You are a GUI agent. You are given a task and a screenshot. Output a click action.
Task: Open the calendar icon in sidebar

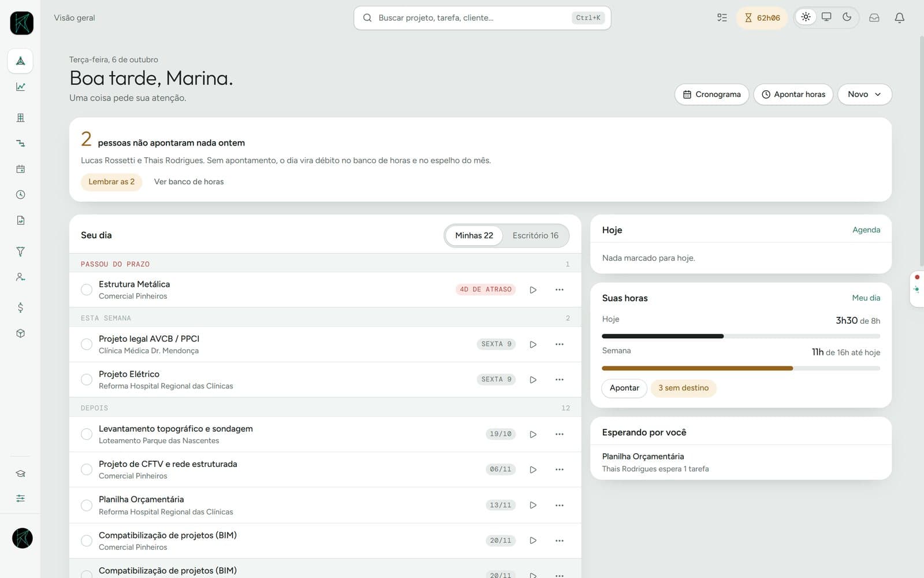pyautogui.click(x=20, y=169)
